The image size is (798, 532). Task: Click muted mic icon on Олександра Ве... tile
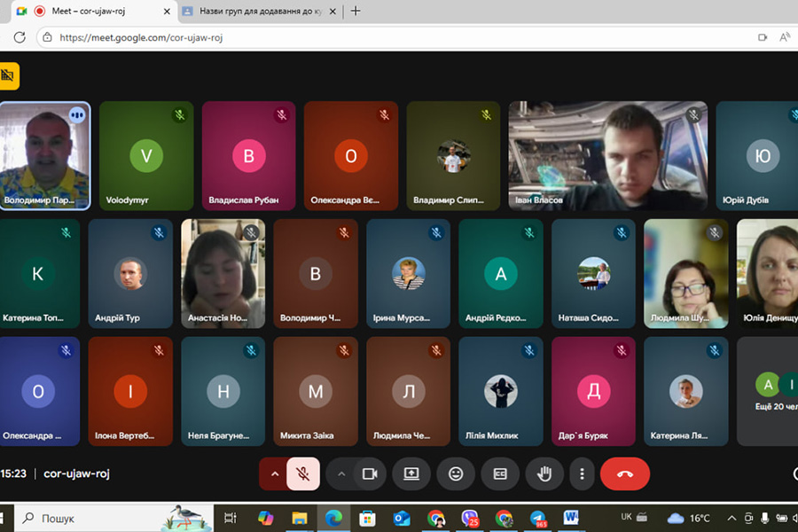(x=384, y=115)
